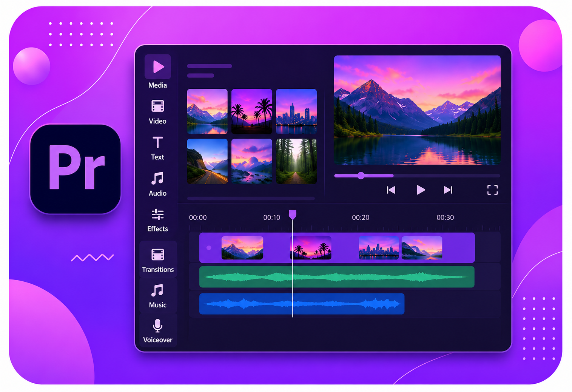Image resolution: width=572 pixels, height=392 pixels.
Task: Select the winding road media thumbnail
Action: pos(207,161)
